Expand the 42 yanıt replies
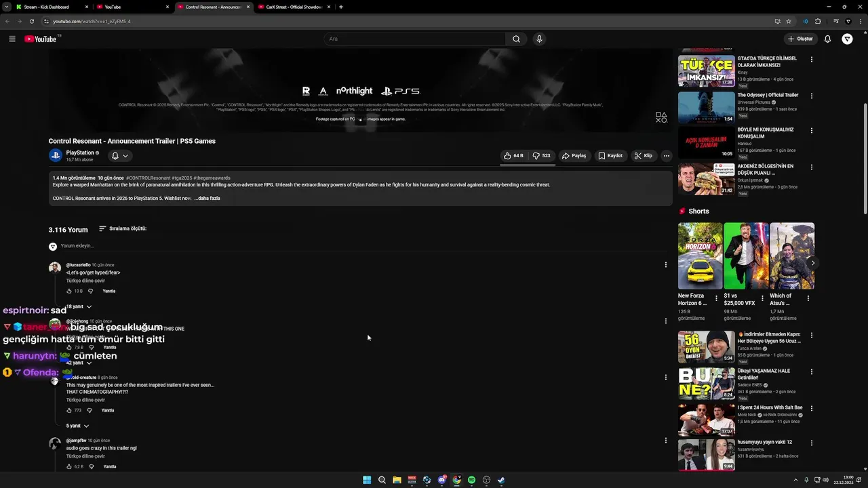Image resolution: width=868 pixels, height=488 pixels. coord(79,363)
